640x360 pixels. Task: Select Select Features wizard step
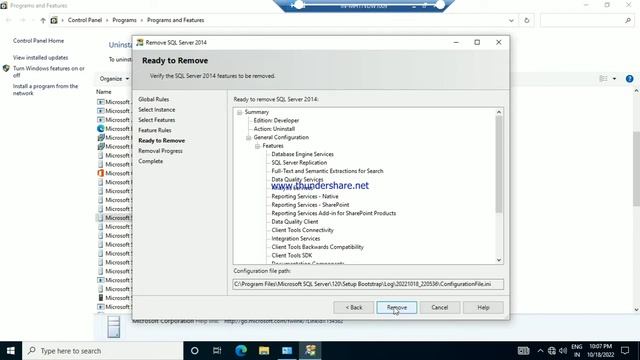tap(156, 120)
